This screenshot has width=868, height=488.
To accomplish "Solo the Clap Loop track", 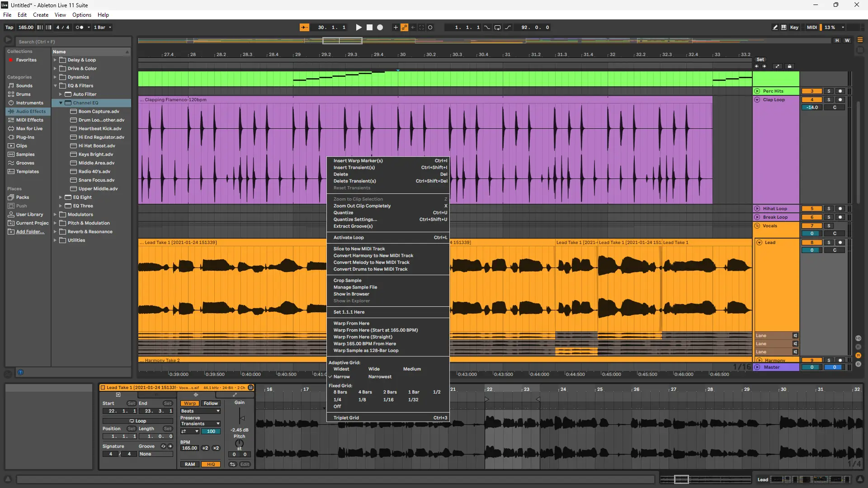I will tap(829, 100).
